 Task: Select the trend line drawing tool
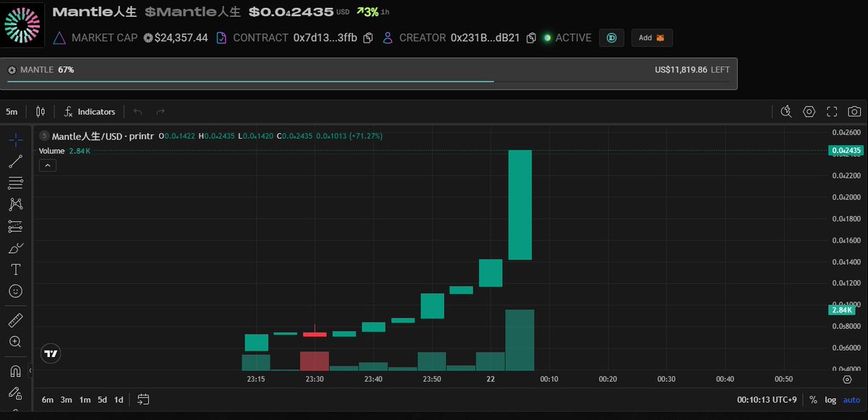click(x=15, y=162)
